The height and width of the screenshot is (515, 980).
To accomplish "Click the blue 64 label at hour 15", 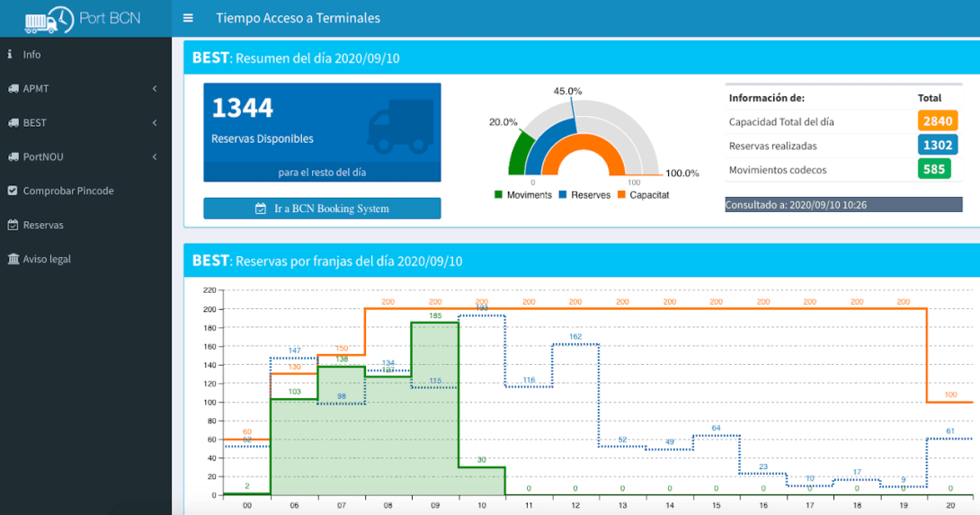I will [x=717, y=428].
